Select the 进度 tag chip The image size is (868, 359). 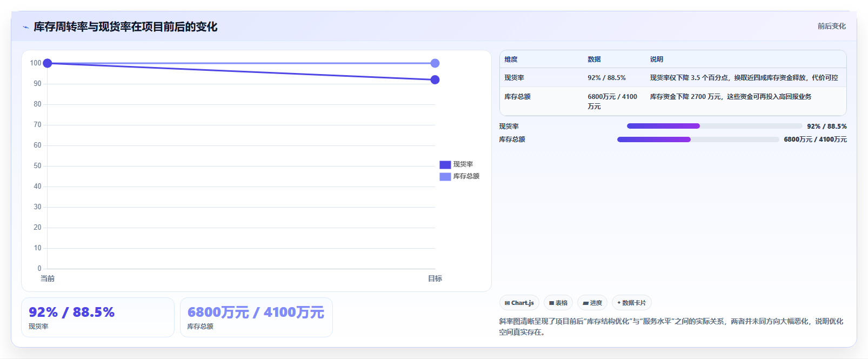[x=592, y=303]
